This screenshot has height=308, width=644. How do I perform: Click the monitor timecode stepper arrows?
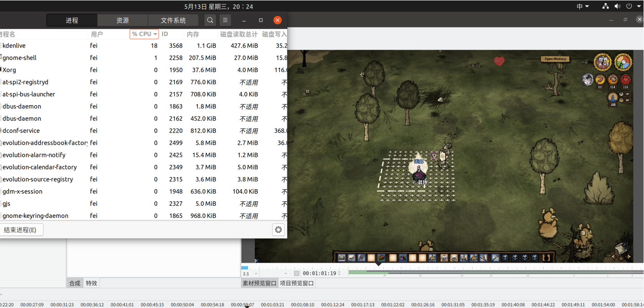click(x=339, y=273)
